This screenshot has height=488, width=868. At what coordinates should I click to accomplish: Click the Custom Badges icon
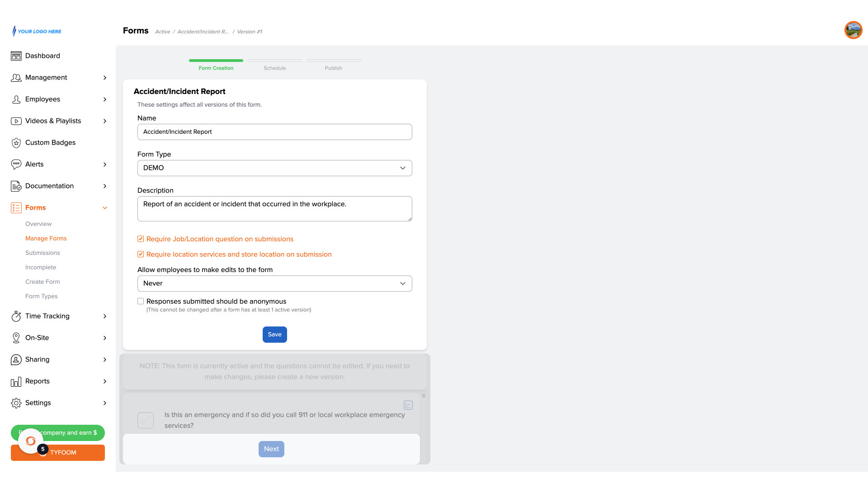click(16, 142)
